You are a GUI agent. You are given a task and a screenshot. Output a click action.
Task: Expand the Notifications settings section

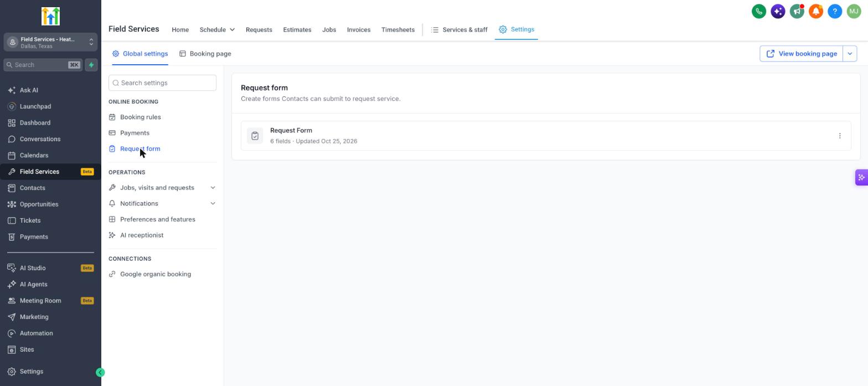(162, 204)
